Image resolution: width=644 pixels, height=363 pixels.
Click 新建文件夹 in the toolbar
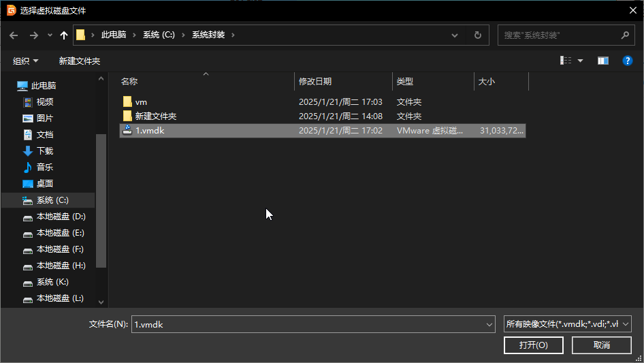click(80, 61)
